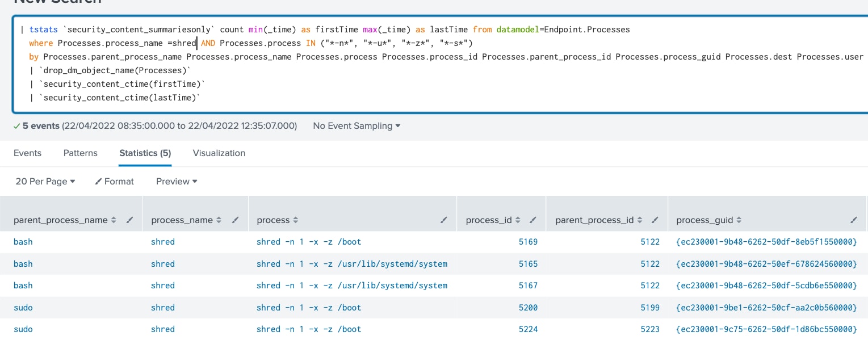The height and width of the screenshot is (340, 868).
Task: Sort by the parent_process_name column arrows
Action: [114, 220]
